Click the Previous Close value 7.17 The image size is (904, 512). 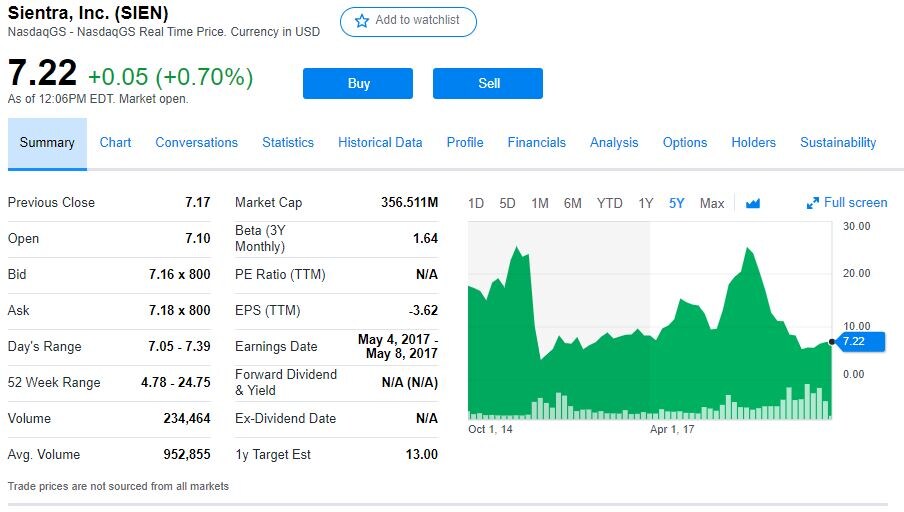click(198, 202)
